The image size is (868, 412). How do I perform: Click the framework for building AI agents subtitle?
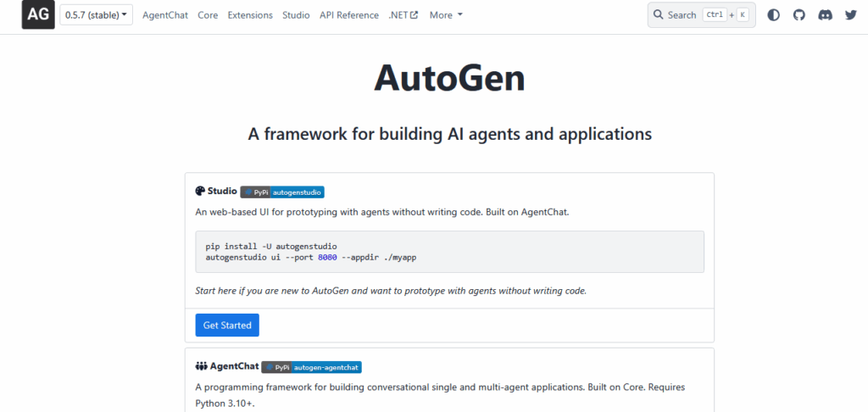pos(449,134)
